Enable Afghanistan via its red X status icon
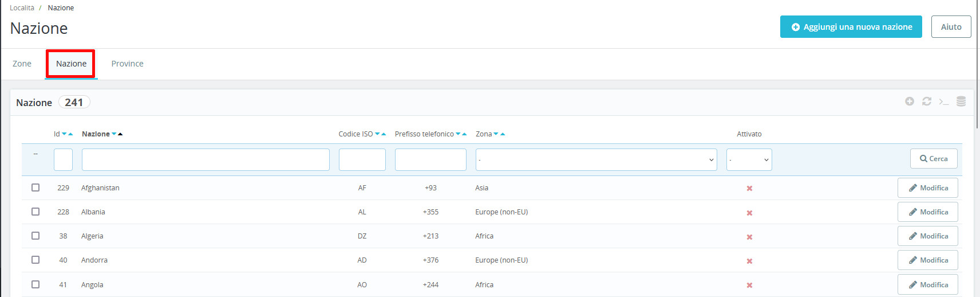The height and width of the screenshot is (297, 980). pyautogui.click(x=749, y=189)
